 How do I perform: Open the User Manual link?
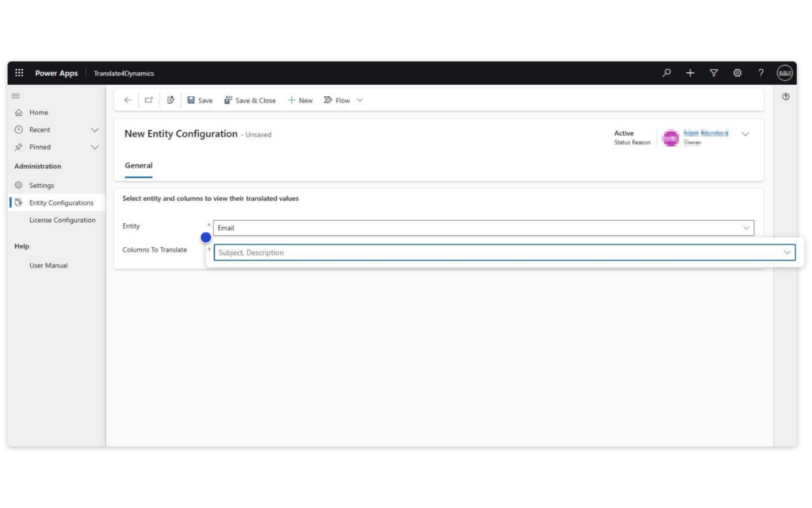(x=48, y=265)
